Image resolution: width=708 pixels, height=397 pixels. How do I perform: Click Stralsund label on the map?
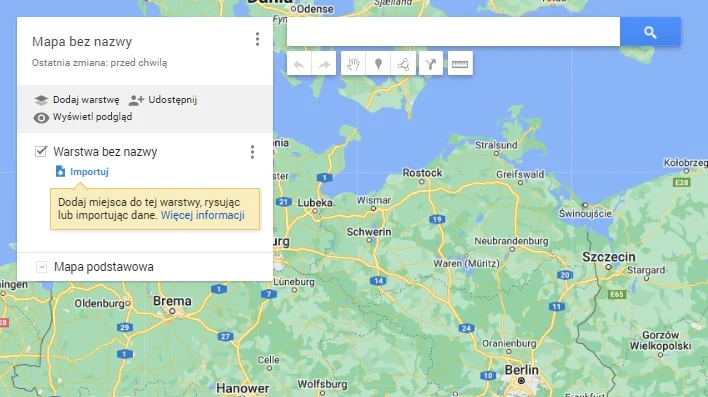tap(496, 145)
